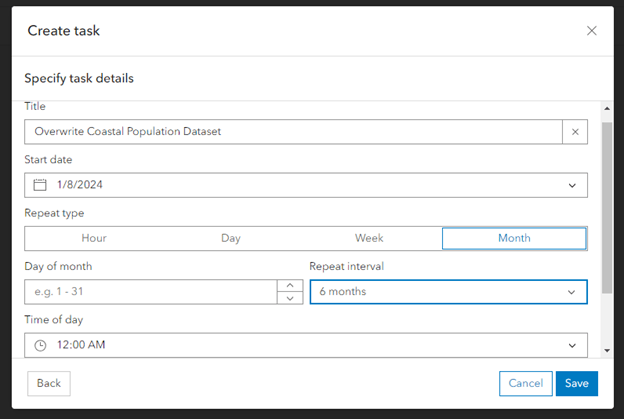Viewport: 624px width, 419px height.
Task: Go Back to the previous step
Action: click(x=49, y=383)
